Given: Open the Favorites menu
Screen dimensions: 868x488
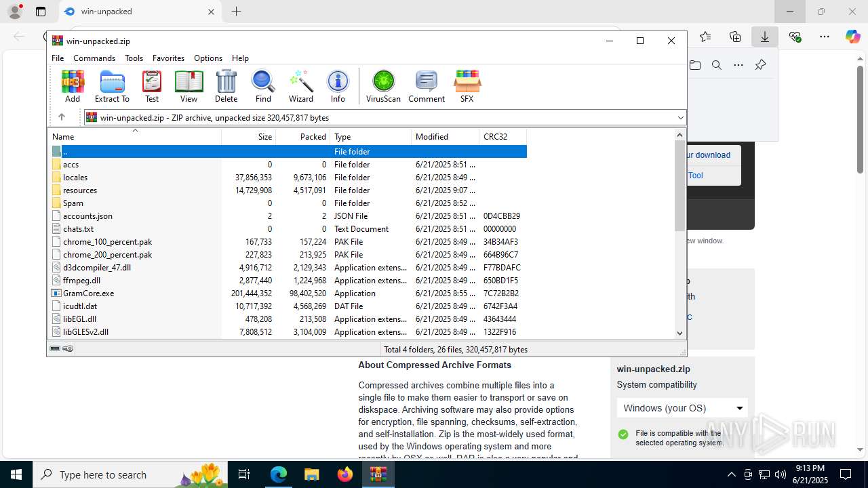Looking at the screenshot, I should (x=168, y=58).
